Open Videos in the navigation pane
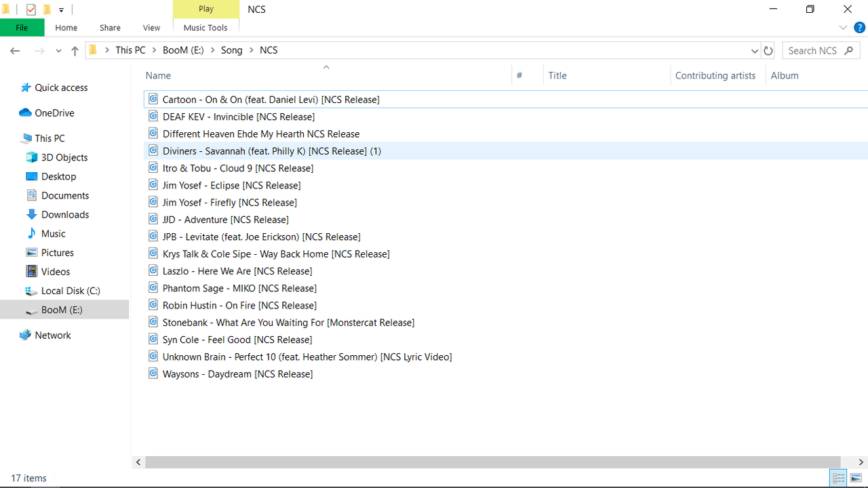The image size is (868, 488). [47, 271]
